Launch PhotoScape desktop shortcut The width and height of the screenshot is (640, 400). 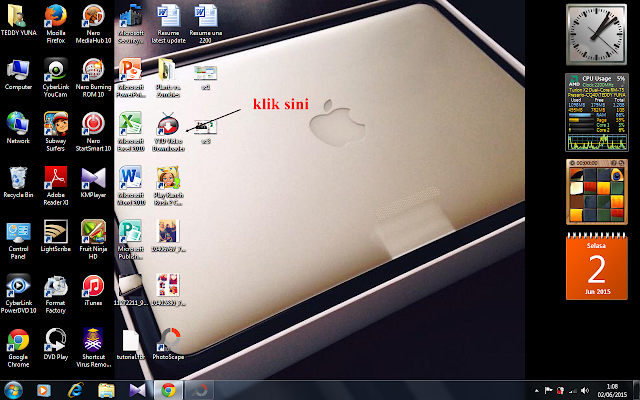pyautogui.click(x=168, y=344)
